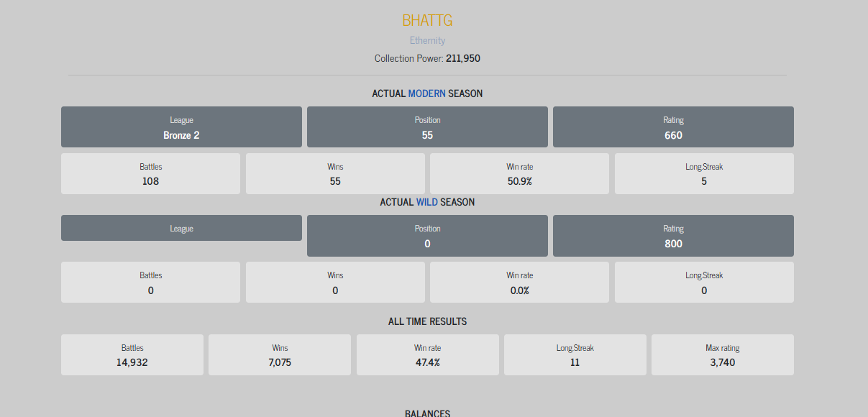Click the Modern season Position 55 card
The height and width of the screenshot is (417, 868).
pyautogui.click(x=427, y=127)
